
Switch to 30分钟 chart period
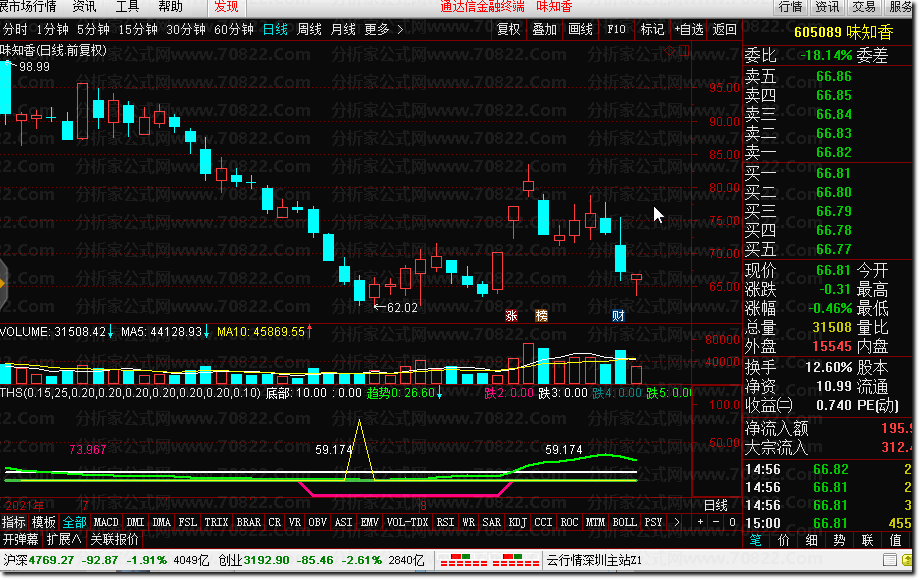(x=186, y=29)
